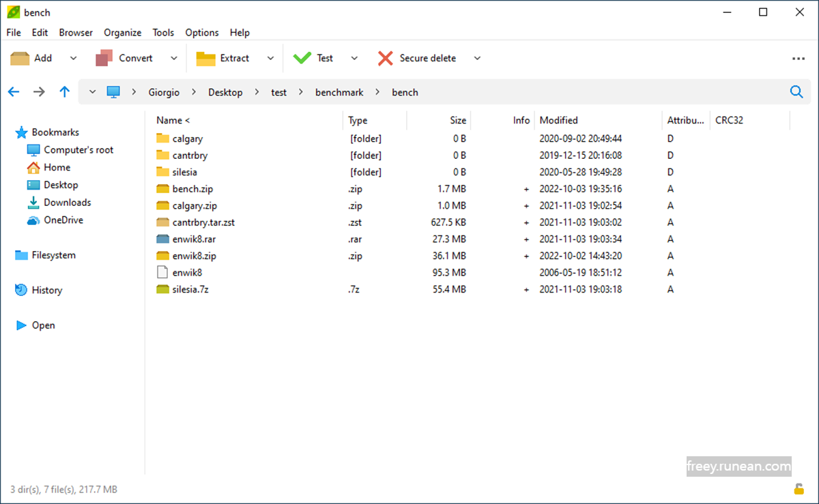Expand chevron between test and benchmark

coord(301,92)
